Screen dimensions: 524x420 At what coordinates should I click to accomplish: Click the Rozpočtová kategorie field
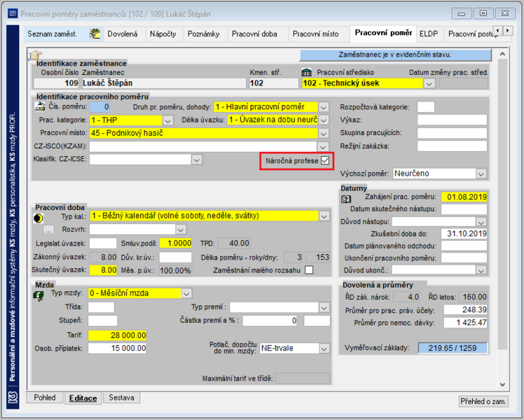coord(426,107)
